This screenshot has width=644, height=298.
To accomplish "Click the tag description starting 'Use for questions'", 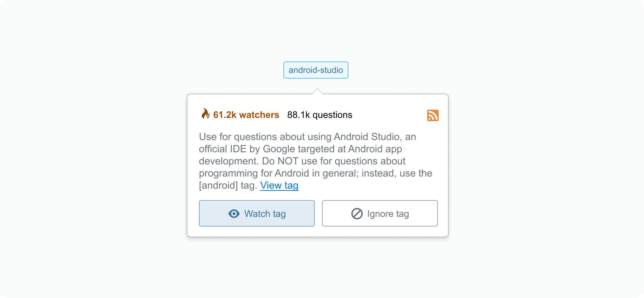I will point(316,161).
